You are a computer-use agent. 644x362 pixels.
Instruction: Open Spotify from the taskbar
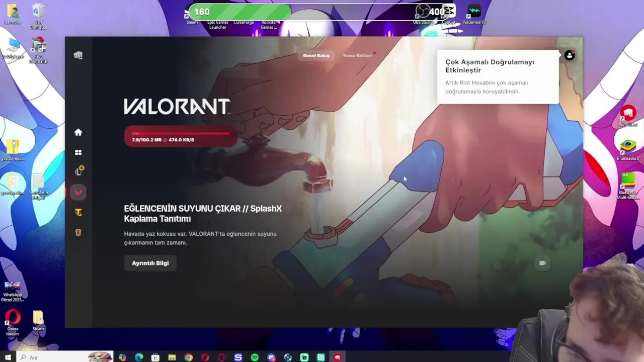tap(255, 357)
